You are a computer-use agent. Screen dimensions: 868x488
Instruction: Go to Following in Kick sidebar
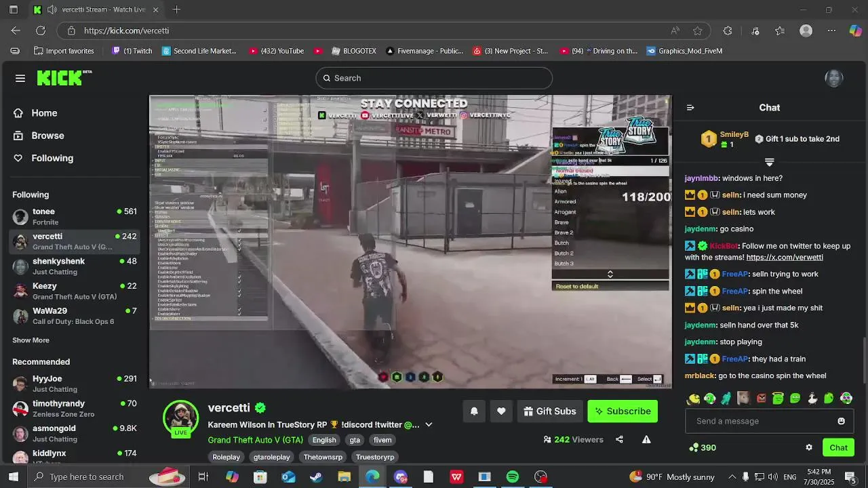(52, 158)
